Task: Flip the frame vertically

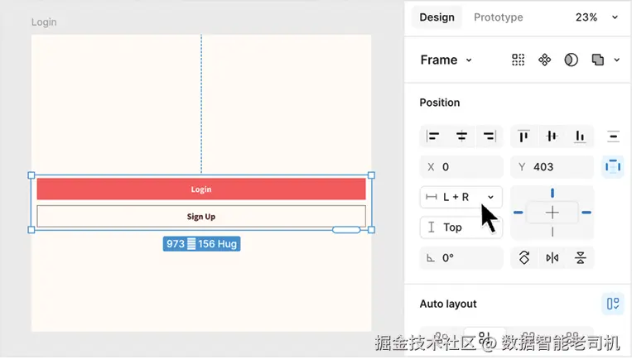Action: point(581,258)
